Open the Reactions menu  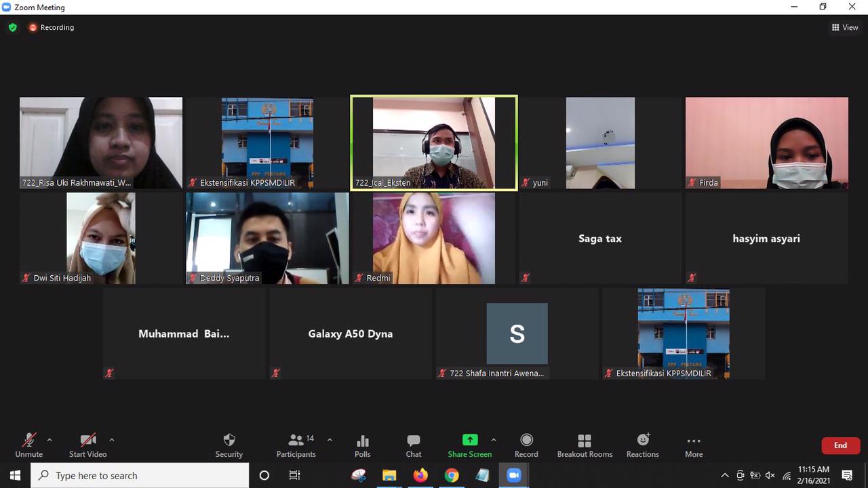pos(643,445)
